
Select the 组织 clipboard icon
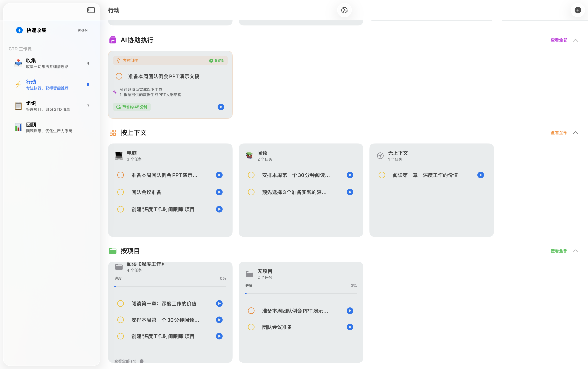(x=18, y=106)
